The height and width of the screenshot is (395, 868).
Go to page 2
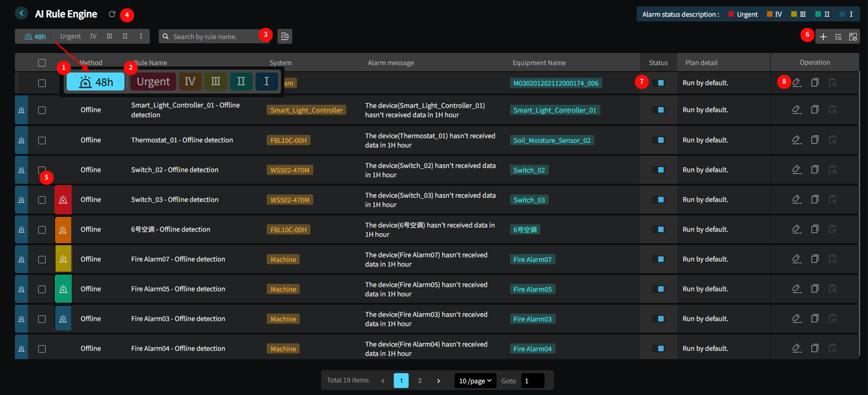coord(420,381)
